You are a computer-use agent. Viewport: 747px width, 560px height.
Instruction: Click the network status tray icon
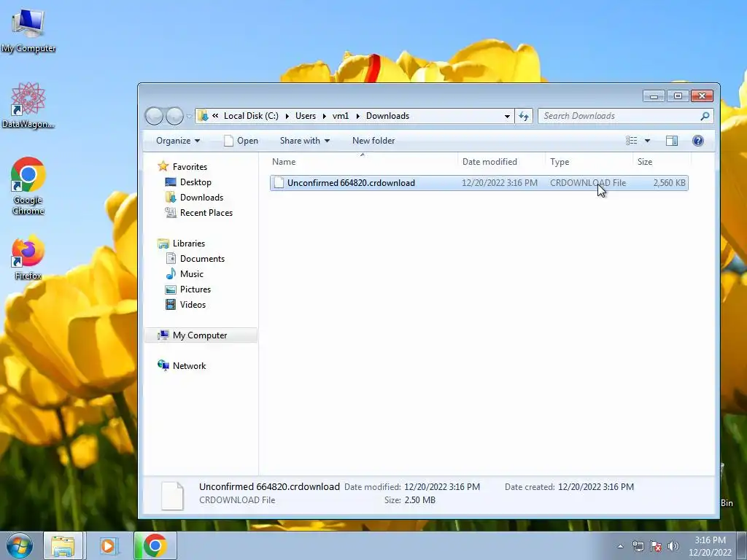(638, 546)
